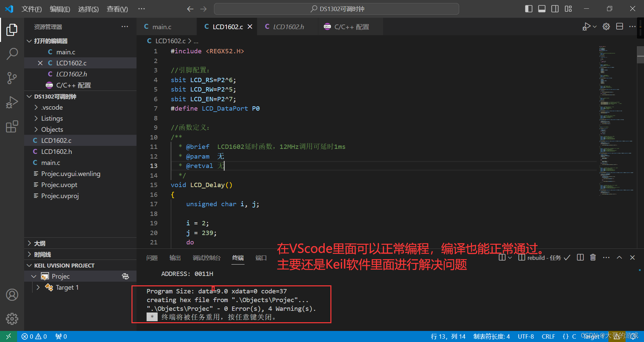Toggle the Secondary Side Bar visibility

point(555,9)
